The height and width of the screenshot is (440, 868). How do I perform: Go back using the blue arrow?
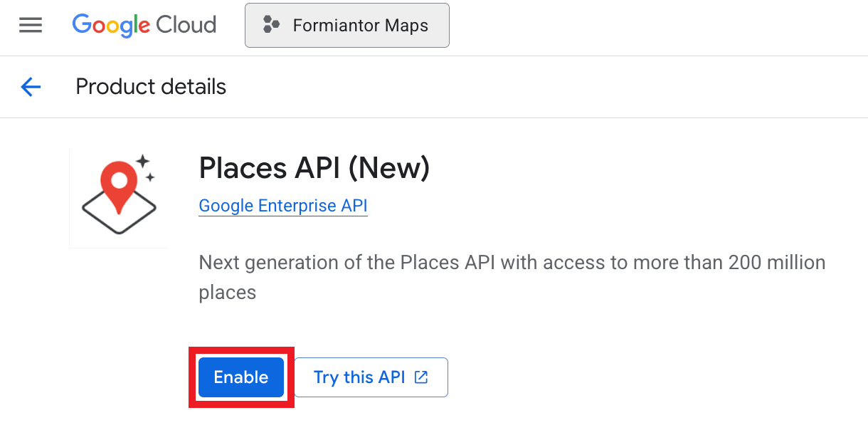click(x=31, y=87)
